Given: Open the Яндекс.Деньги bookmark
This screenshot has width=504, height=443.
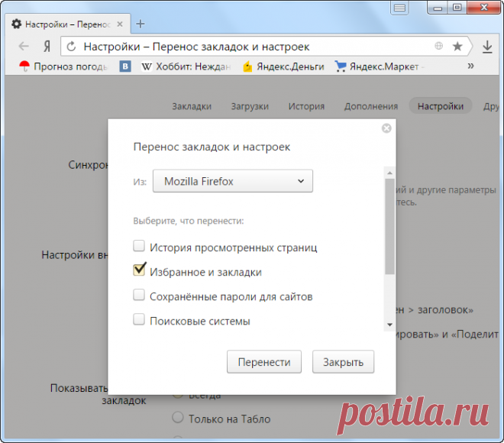Looking at the screenshot, I should pyautogui.click(x=283, y=66).
